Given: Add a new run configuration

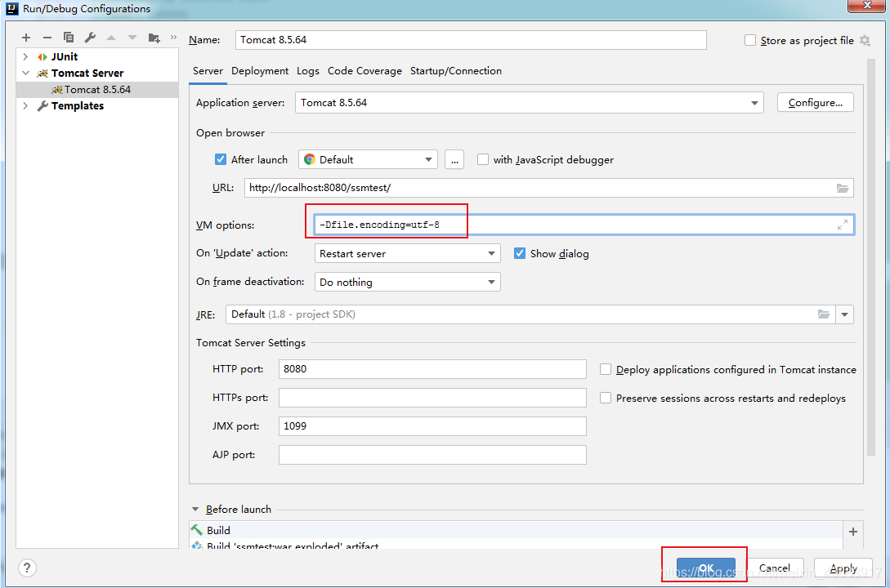Looking at the screenshot, I should [x=26, y=38].
